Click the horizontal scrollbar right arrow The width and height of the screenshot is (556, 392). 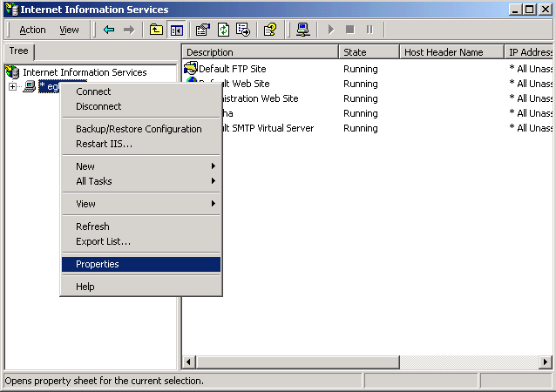(546, 362)
